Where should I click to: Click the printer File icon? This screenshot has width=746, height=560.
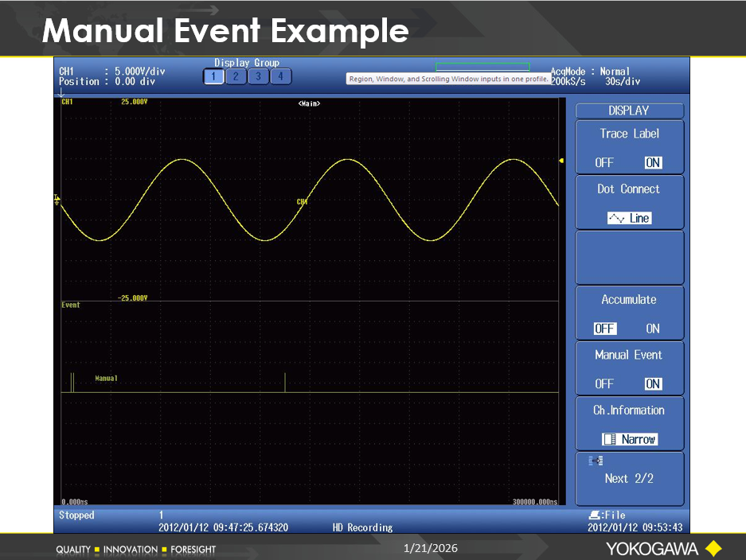tap(595, 515)
